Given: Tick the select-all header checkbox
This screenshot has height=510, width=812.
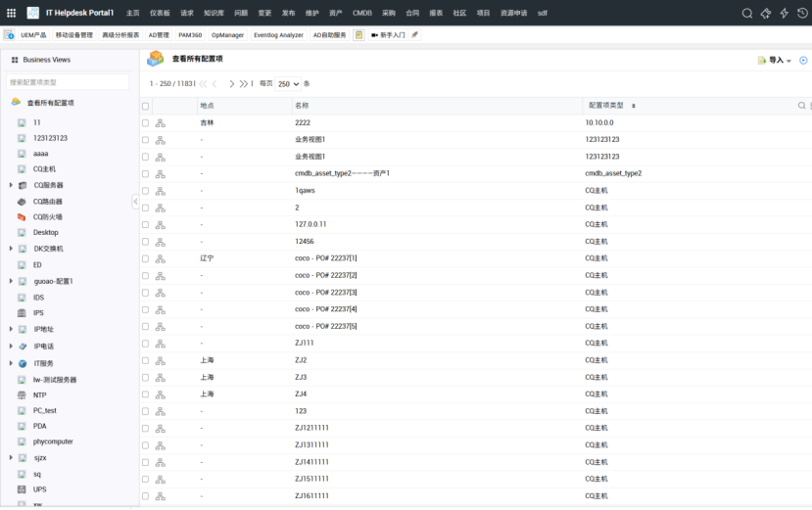Looking at the screenshot, I should pyautogui.click(x=146, y=106).
